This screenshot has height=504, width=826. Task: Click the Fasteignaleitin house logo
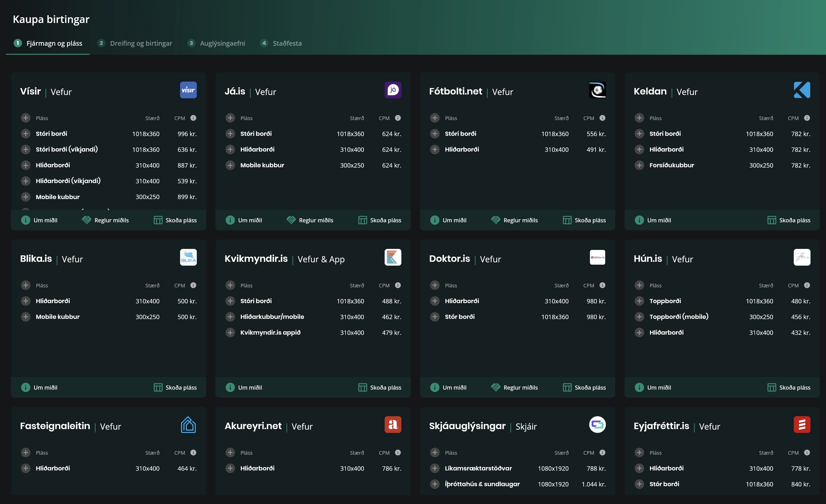pyautogui.click(x=188, y=424)
